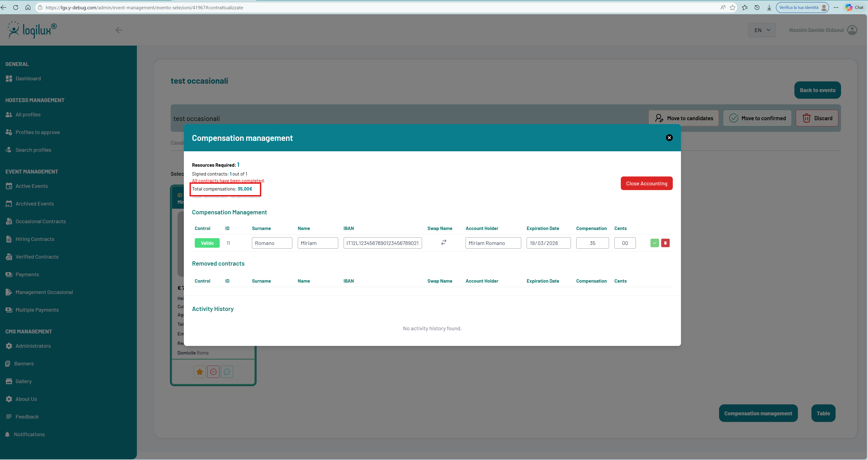
Task: Expand the EN language dropdown
Action: [762, 30]
